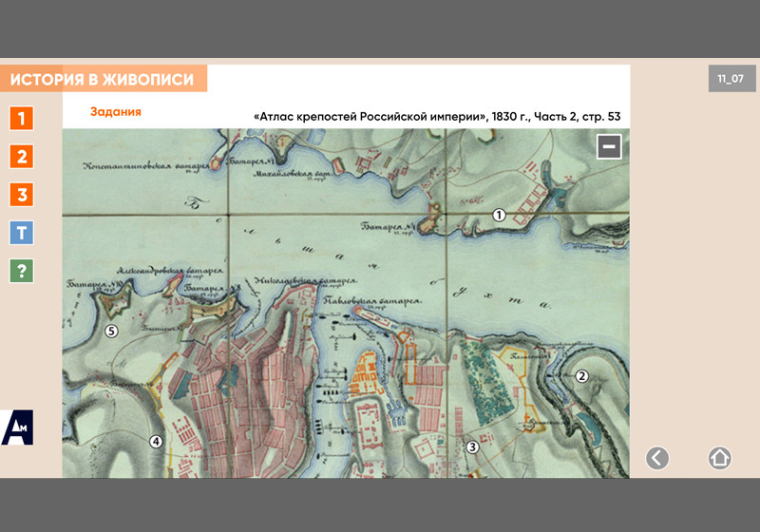Go back with the left arrow button
Image resolution: width=760 pixels, height=532 pixels.
pyautogui.click(x=657, y=458)
